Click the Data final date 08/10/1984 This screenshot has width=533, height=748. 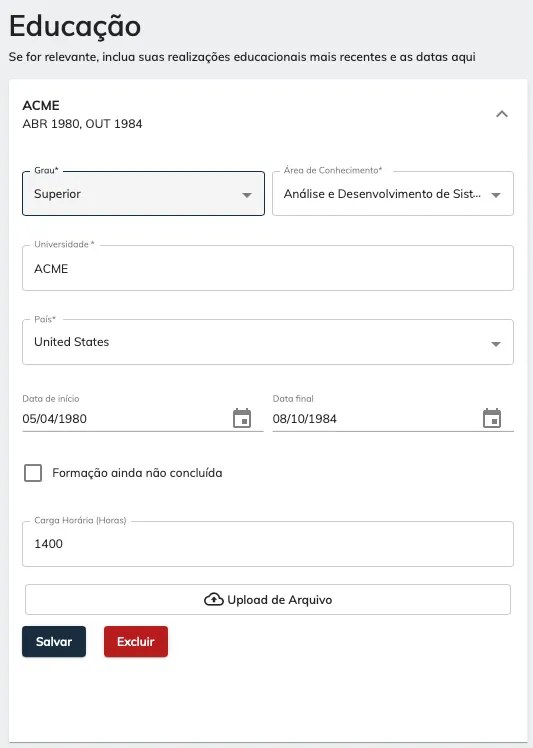[x=304, y=419]
